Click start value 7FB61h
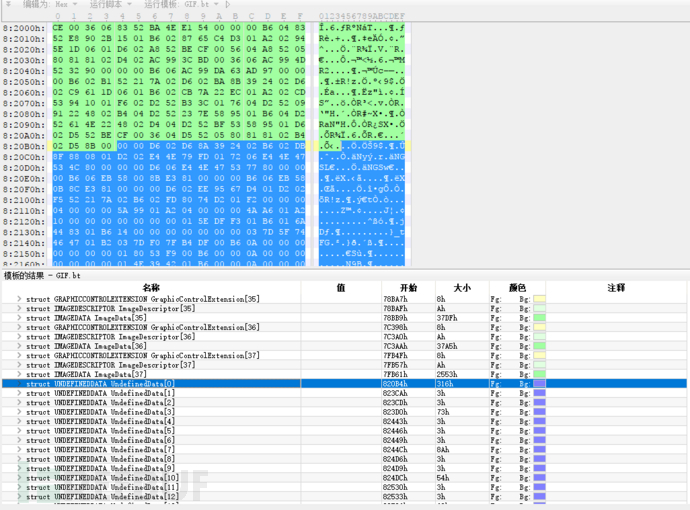Screen dimensions: 690x510 [x=396, y=374]
